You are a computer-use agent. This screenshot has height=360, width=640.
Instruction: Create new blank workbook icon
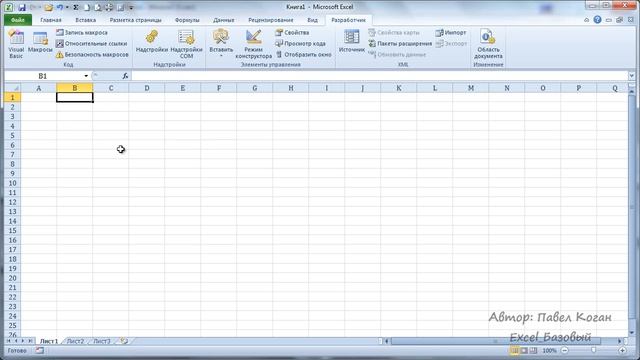pyautogui.click(x=87, y=7)
